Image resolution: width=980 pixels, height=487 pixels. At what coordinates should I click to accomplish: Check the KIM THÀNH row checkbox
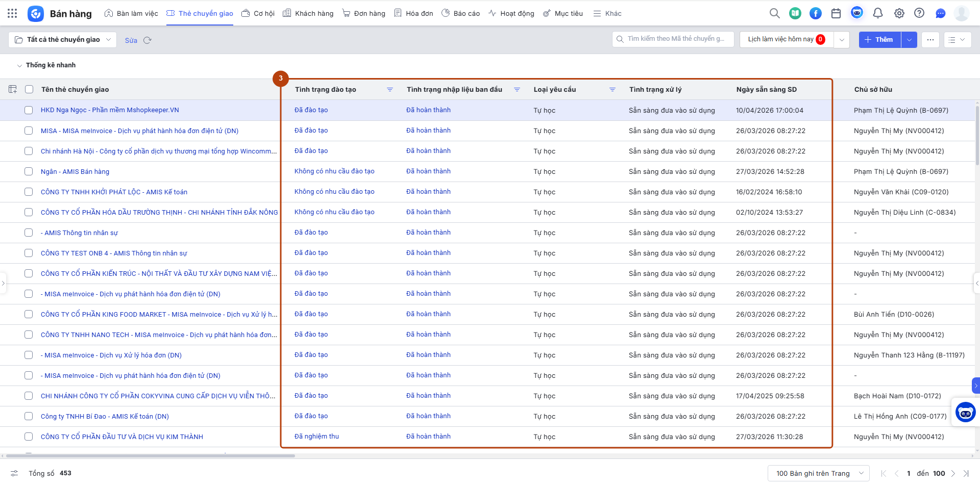tap(29, 437)
